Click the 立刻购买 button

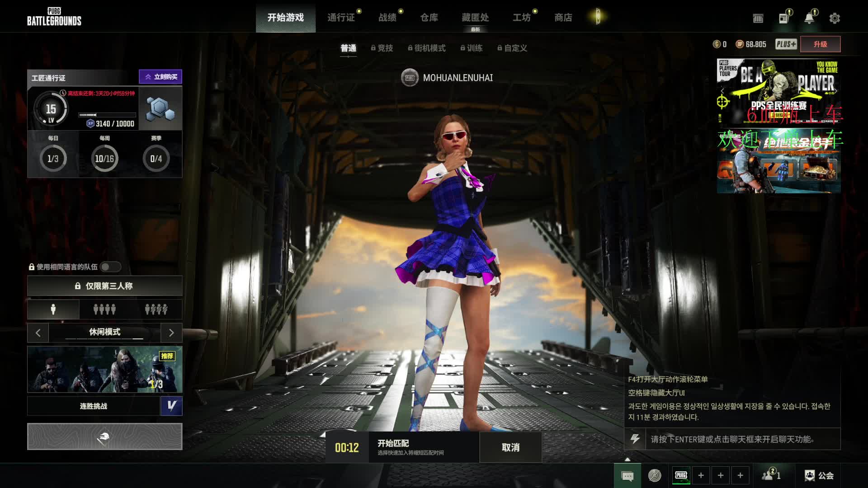(x=160, y=77)
